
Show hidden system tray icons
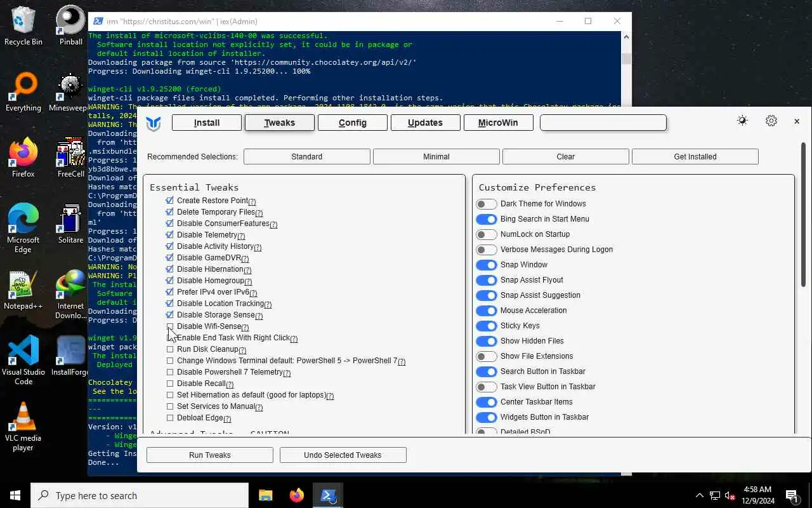point(700,495)
